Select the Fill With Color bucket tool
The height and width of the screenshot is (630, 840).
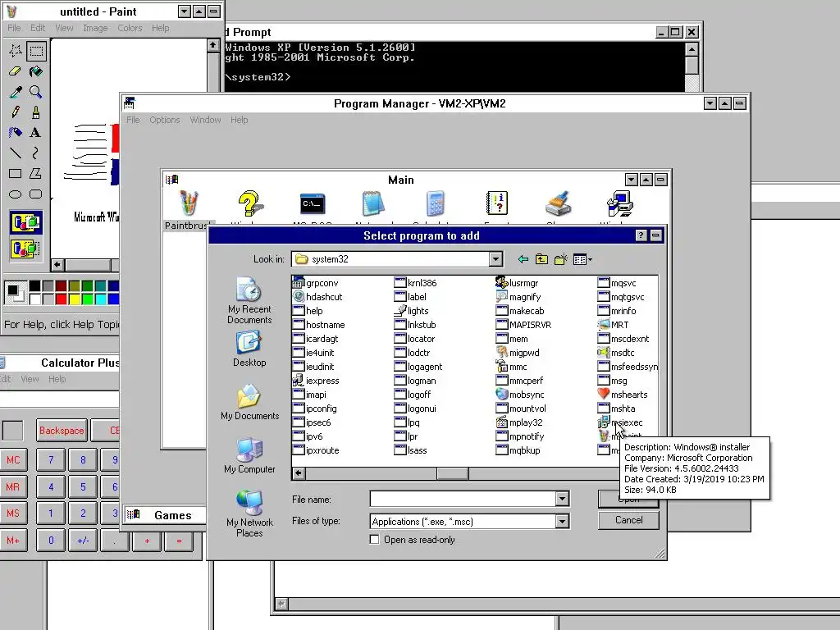(x=36, y=71)
